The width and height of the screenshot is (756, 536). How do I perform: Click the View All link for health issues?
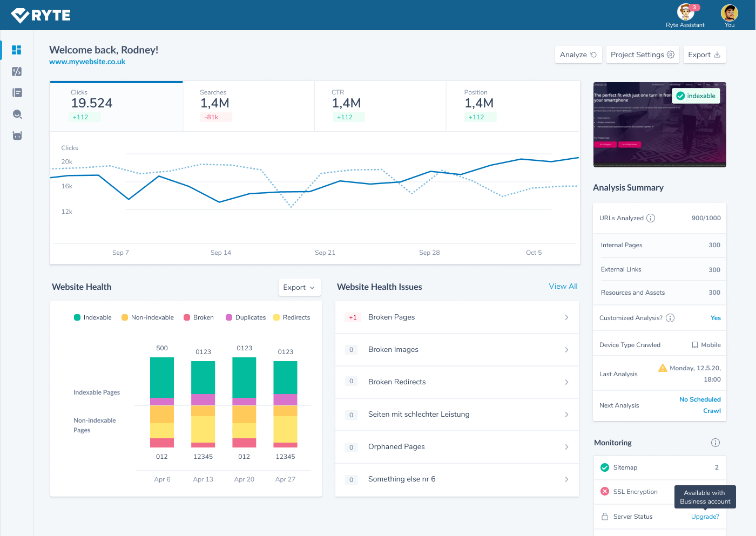click(563, 286)
